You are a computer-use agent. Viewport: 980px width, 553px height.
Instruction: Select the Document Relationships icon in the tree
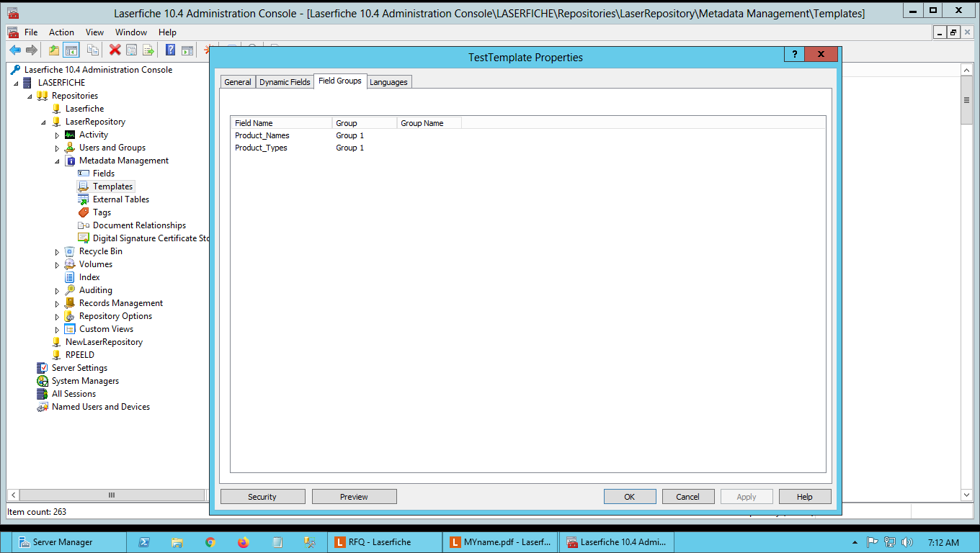point(84,225)
